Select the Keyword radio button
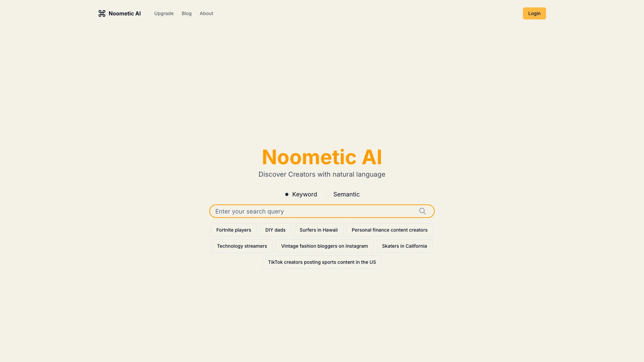This screenshot has width=644, height=362. [x=287, y=194]
